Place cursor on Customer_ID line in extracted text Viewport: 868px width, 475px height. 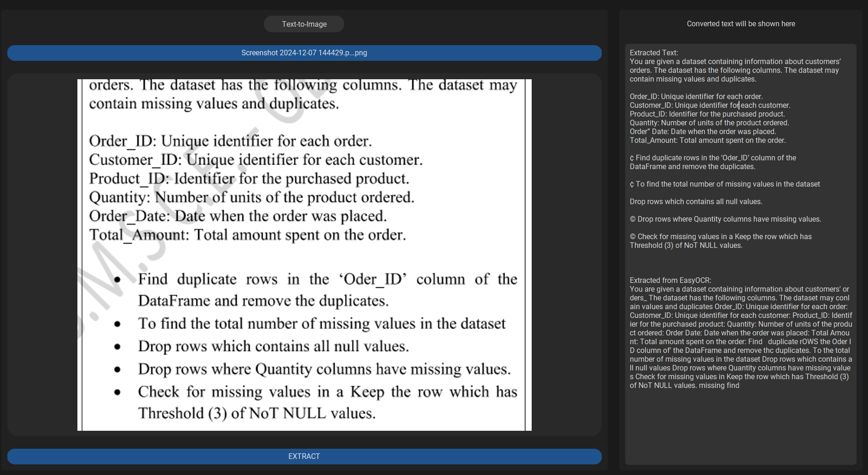[x=710, y=106]
